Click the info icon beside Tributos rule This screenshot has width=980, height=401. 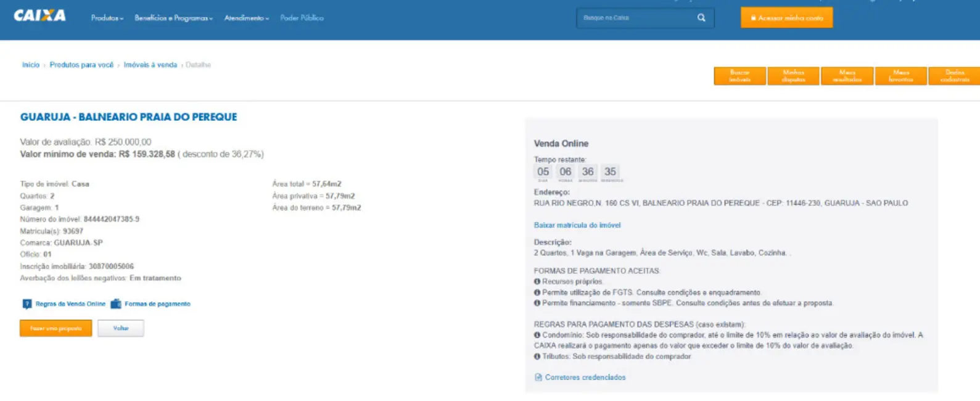537,357
